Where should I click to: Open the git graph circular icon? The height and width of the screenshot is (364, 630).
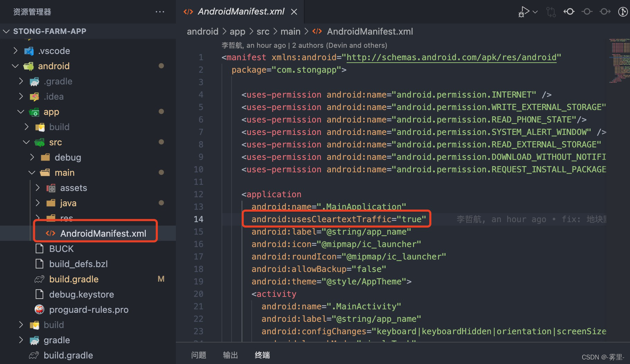point(623,12)
